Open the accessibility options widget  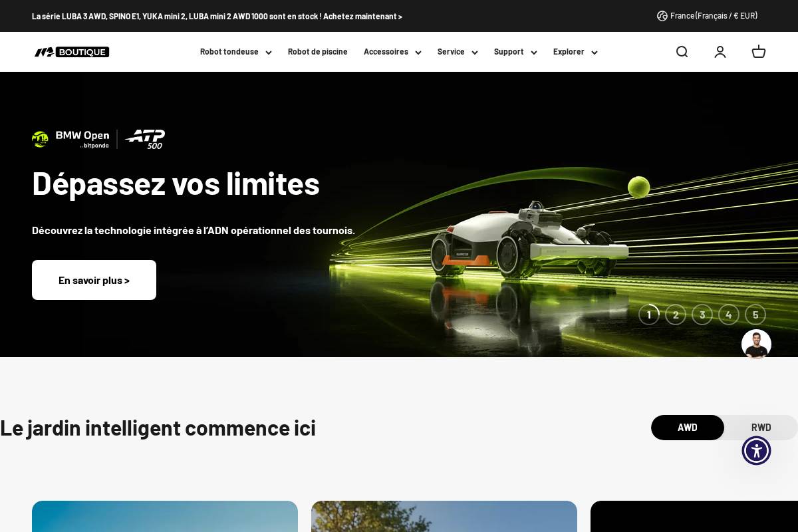click(756, 450)
